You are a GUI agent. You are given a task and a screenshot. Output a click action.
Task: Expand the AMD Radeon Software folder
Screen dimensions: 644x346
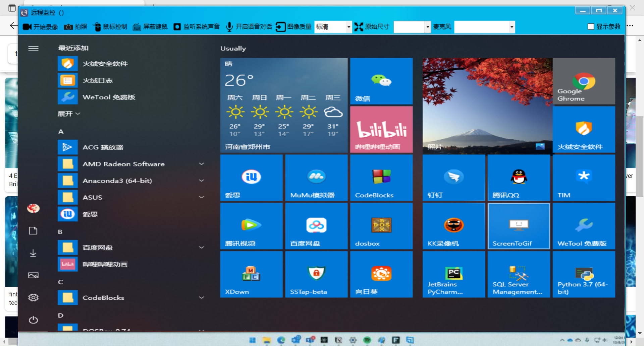click(201, 164)
